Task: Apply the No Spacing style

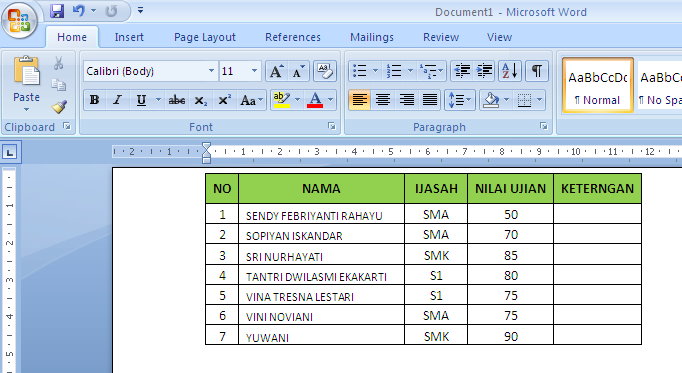Action: (659, 86)
